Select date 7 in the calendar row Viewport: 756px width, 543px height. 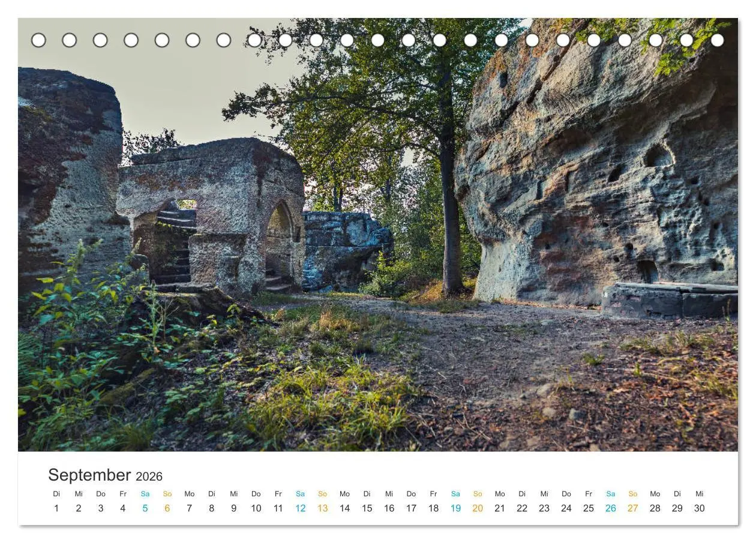tap(190, 508)
